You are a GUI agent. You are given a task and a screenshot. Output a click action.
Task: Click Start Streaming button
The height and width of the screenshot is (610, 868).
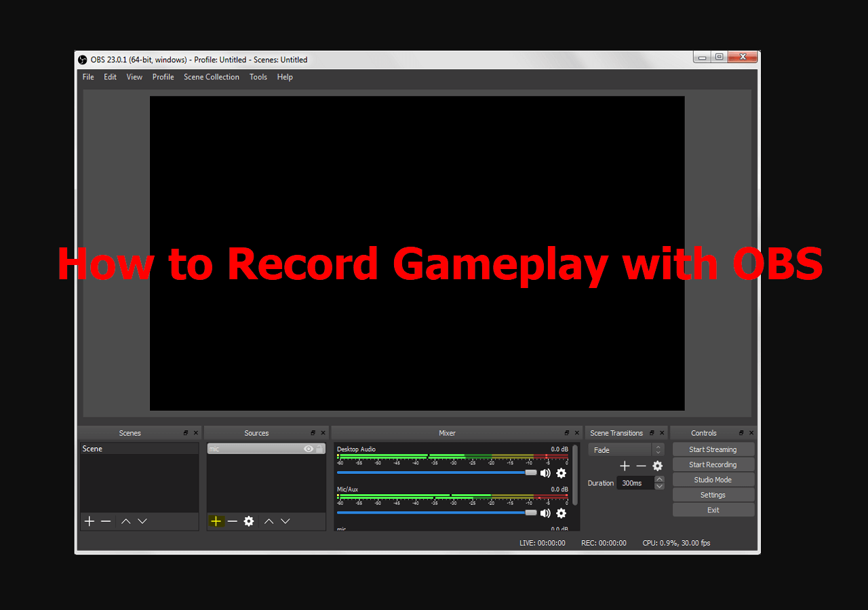pyautogui.click(x=713, y=449)
